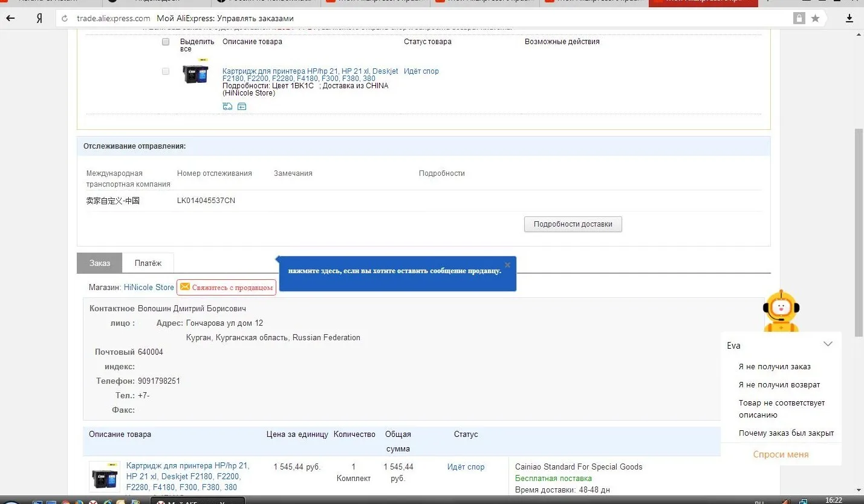Image resolution: width=864 pixels, height=504 pixels.
Task: Click the contact name 'Волошин Дмитрий Борисович'
Action: pos(192,309)
